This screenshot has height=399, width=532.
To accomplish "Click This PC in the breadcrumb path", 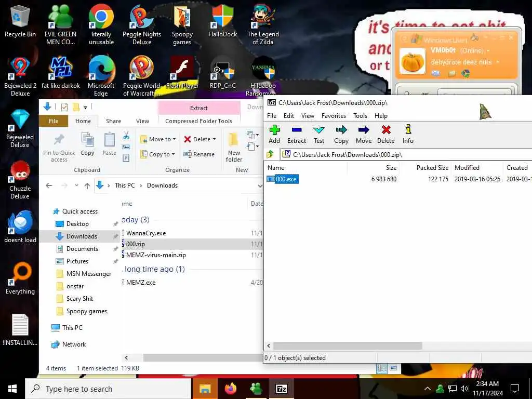I will 125,185.
